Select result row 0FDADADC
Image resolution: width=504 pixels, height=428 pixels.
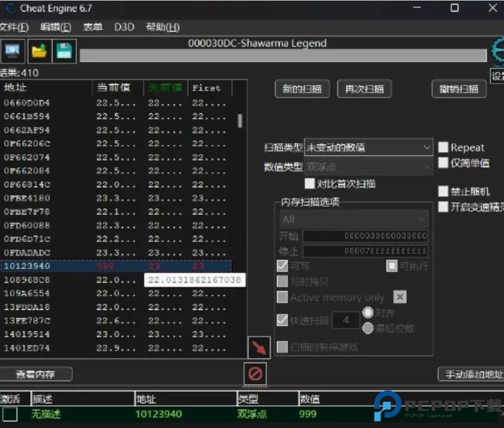116,253
